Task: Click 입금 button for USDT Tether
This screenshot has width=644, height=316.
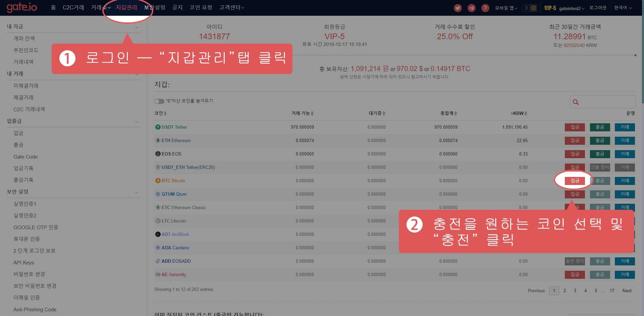Action: click(x=575, y=127)
